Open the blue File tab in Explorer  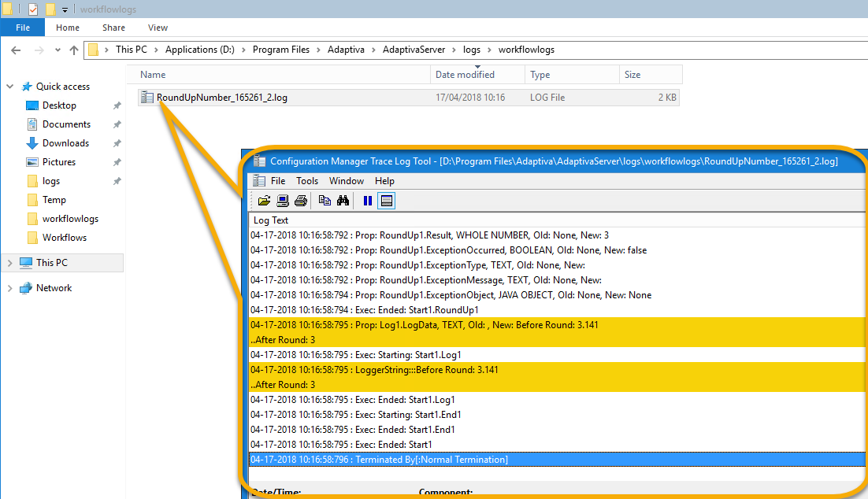click(x=23, y=28)
